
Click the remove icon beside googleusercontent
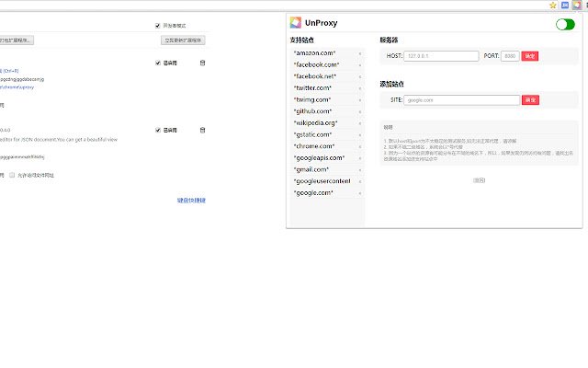[x=360, y=182]
